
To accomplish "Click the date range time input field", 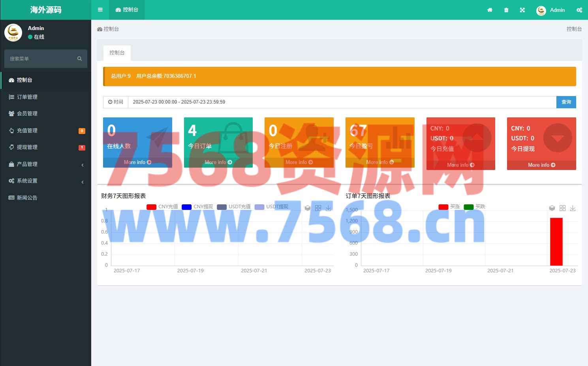I will pyautogui.click(x=342, y=102).
